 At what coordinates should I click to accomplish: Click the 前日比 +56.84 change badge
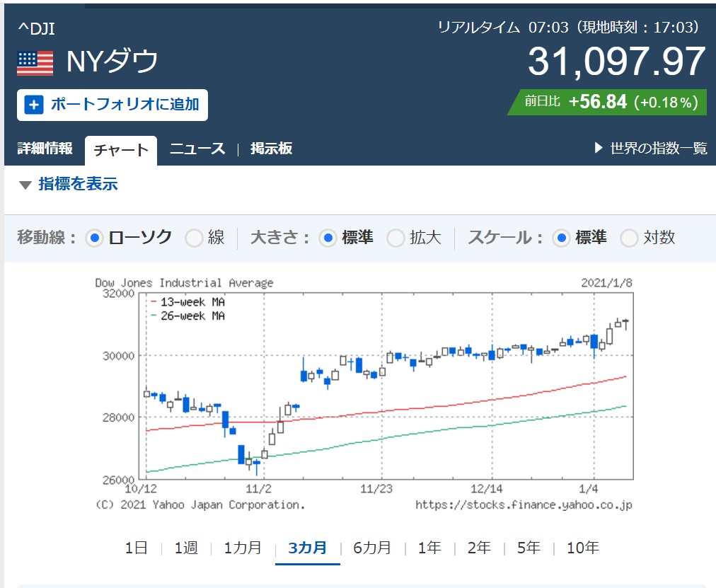click(607, 102)
